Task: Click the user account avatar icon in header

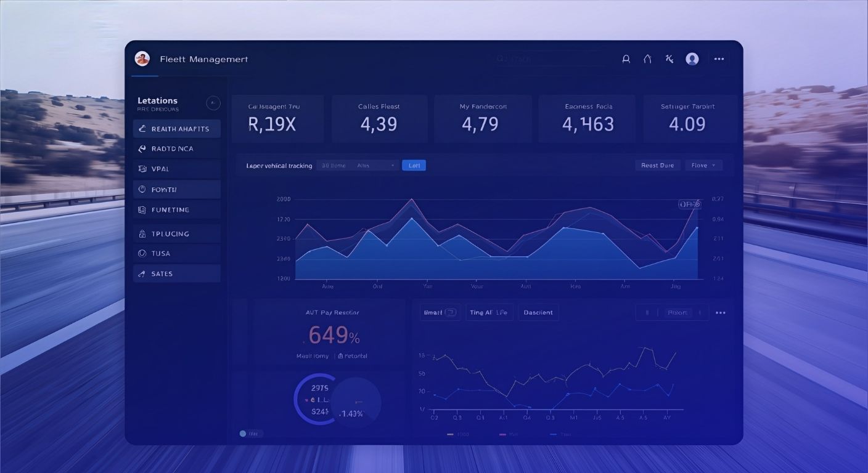Action: 692,59
